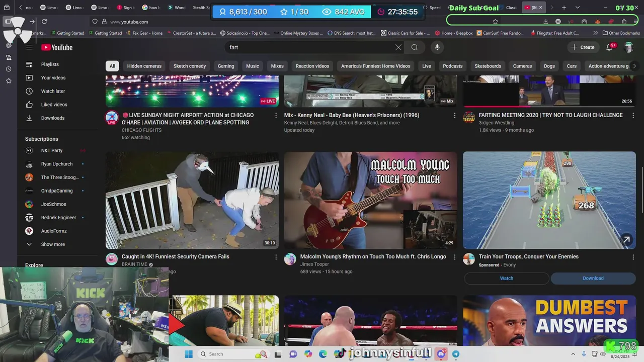Click Download on the Evony ad
This screenshot has width=644, height=362.
[x=593, y=278]
